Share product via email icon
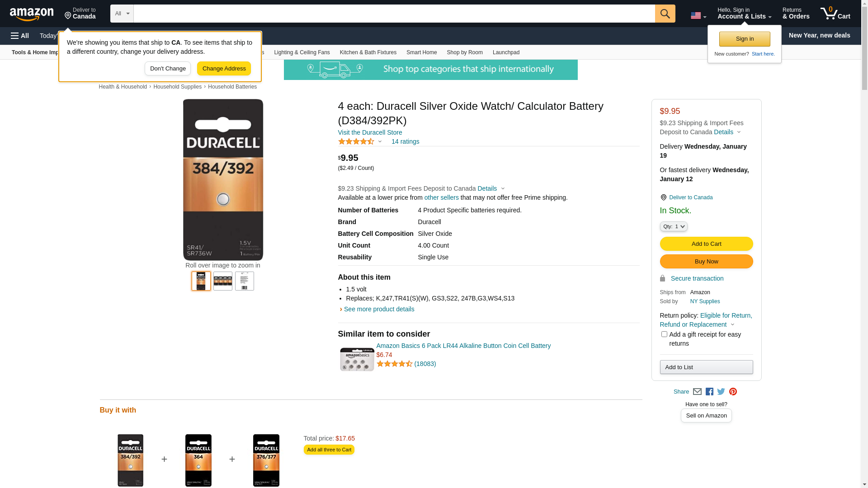Screen dimensions: 868x488 coord(697,392)
